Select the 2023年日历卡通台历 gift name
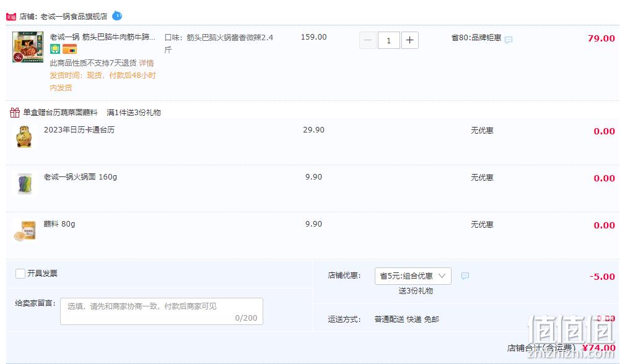 79,129
